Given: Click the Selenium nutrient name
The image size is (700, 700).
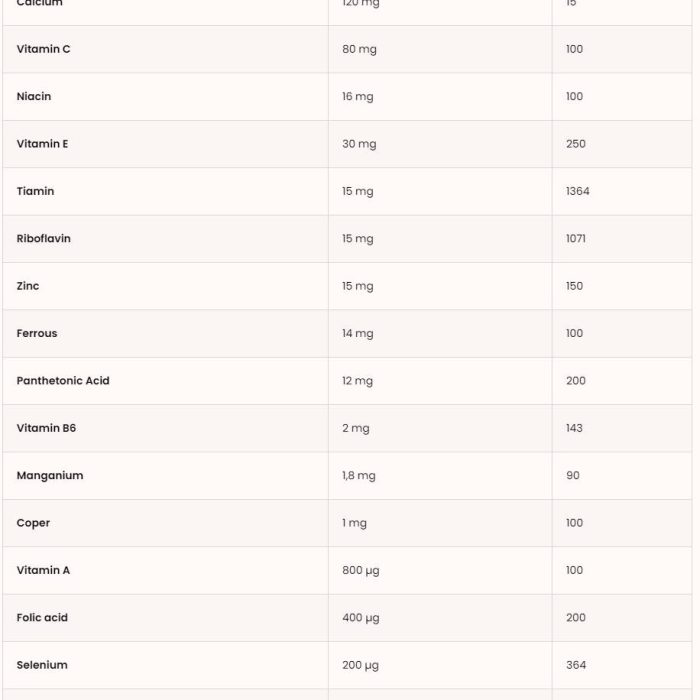Looking at the screenshot, I should pos(42,665).
